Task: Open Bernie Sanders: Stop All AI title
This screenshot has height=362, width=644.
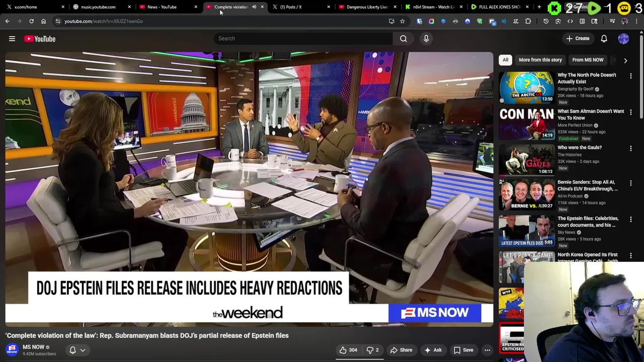Action: (x=587, y=186)
